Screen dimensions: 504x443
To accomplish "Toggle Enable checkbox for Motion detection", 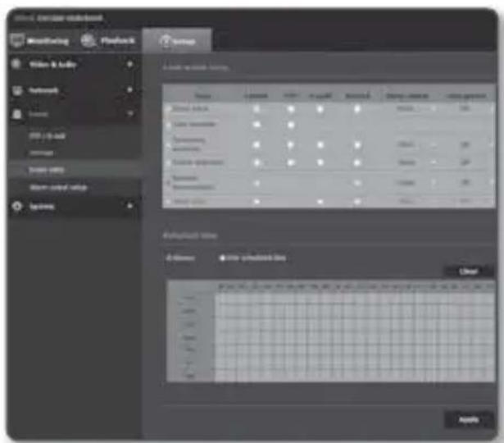I will tap(257, 162).
